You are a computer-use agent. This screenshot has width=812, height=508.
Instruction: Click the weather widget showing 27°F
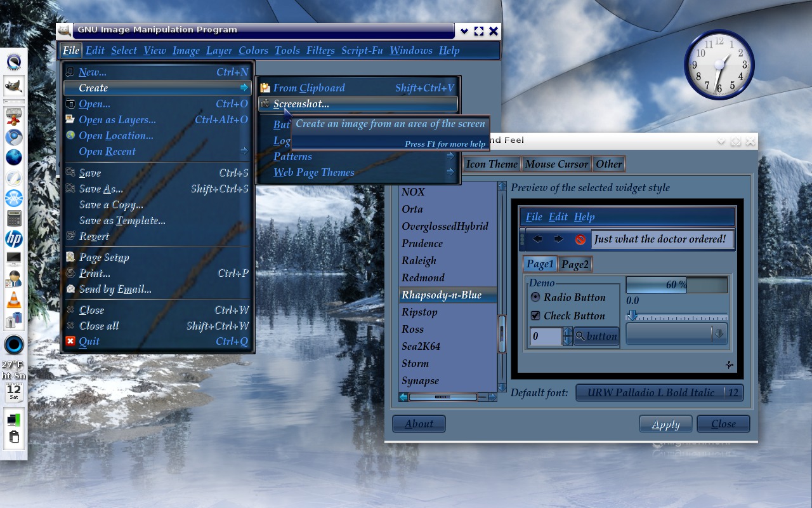point(14,370)
